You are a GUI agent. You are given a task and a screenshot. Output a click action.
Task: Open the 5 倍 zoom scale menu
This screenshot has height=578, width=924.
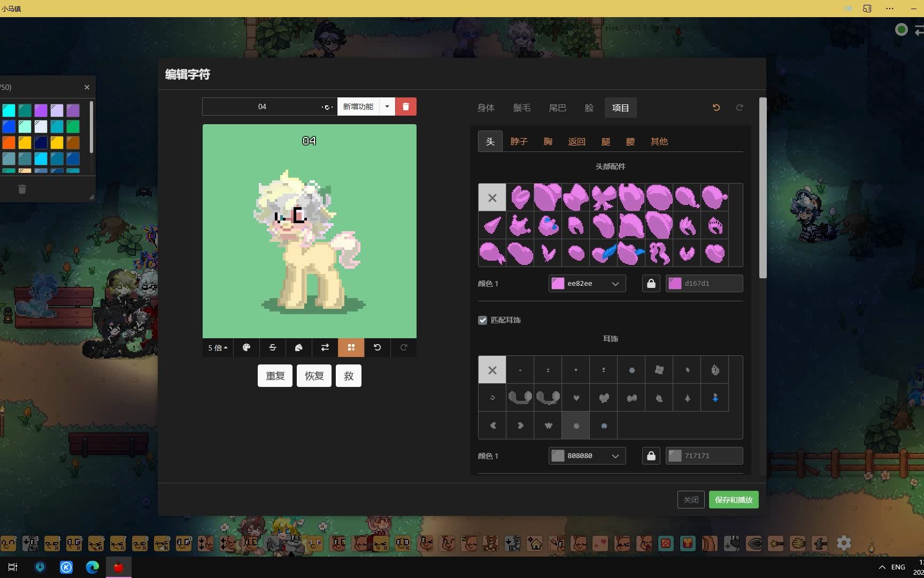[x=218, y=347]
